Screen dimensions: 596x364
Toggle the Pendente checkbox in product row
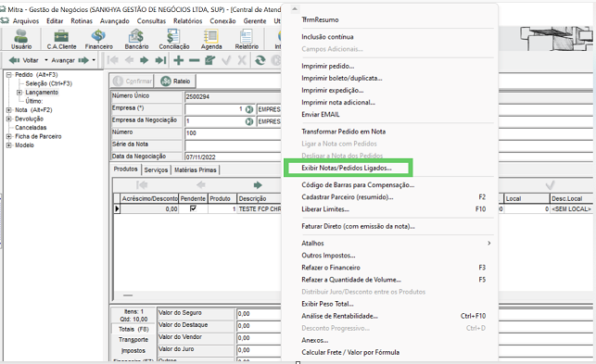click(193, 208)
